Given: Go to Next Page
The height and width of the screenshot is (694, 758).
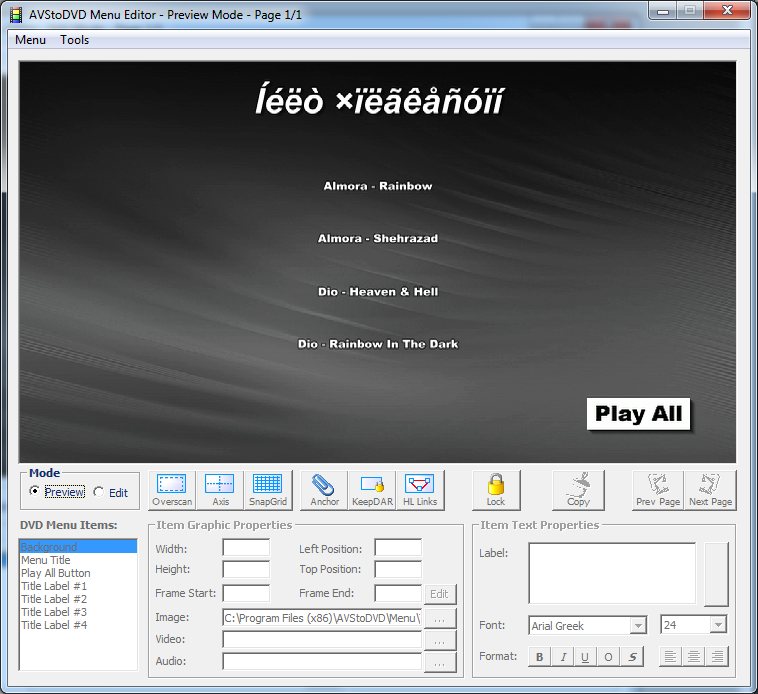Looking at the screenshot, I should point(710,490).
